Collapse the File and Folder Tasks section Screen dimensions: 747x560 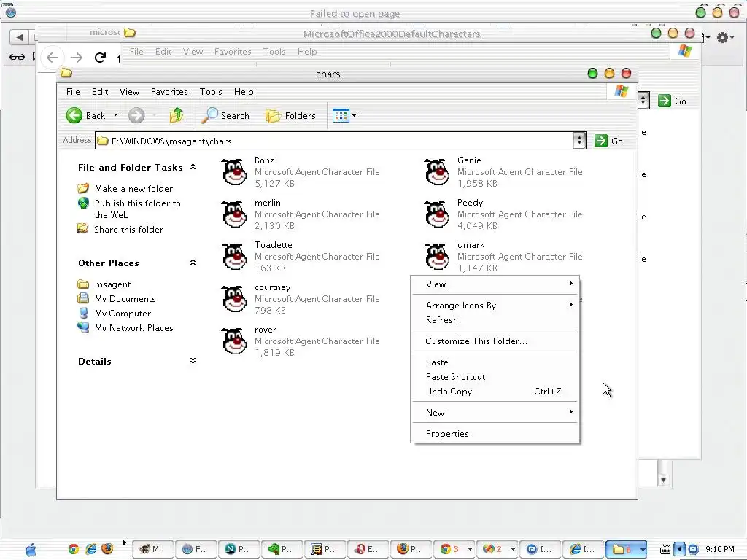click(x=193, y=167)
